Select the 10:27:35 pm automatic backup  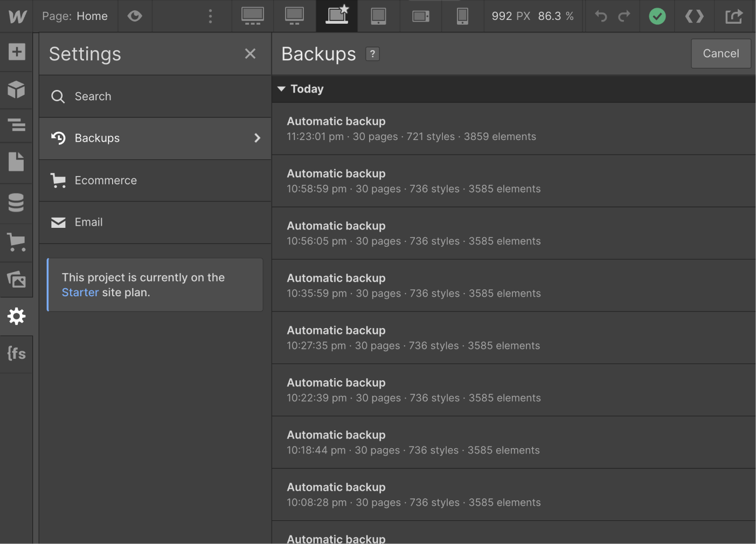(514, 338)
